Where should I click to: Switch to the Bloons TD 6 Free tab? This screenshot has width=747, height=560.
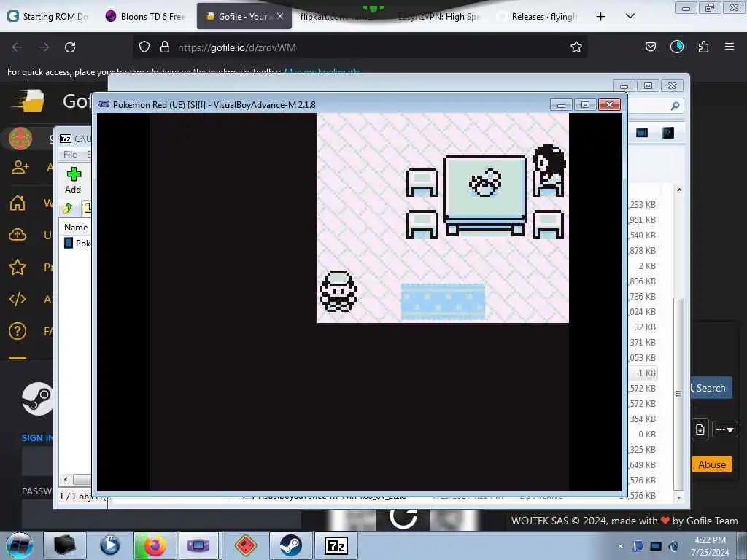click(145, 16)
